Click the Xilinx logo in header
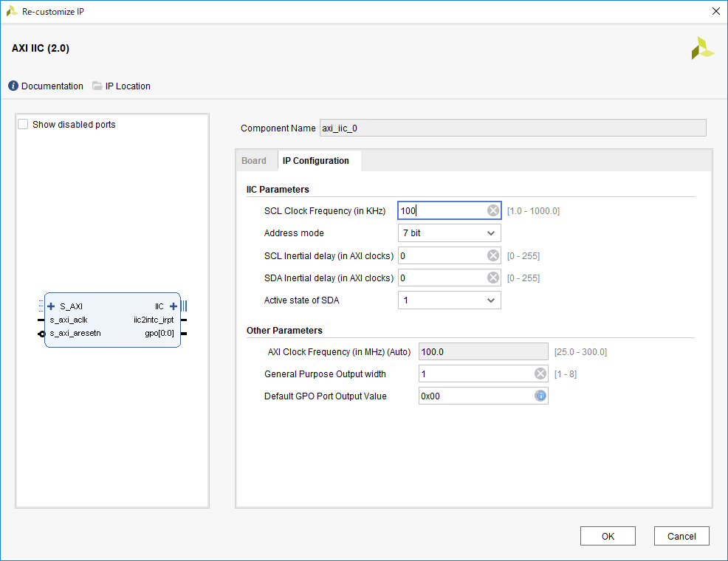This screenshot has height=561, width=728. click(702, 48)
